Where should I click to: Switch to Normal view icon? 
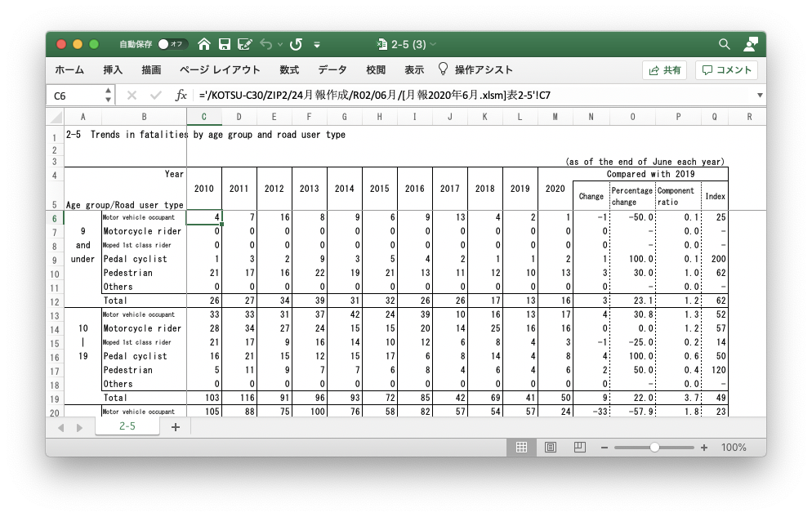[x=521, y=447]
